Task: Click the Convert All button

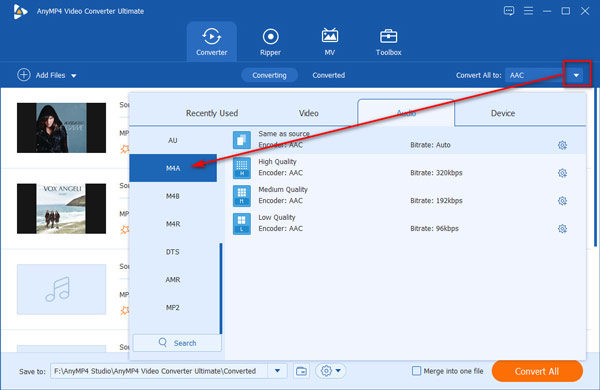Action: pos(537,371)
